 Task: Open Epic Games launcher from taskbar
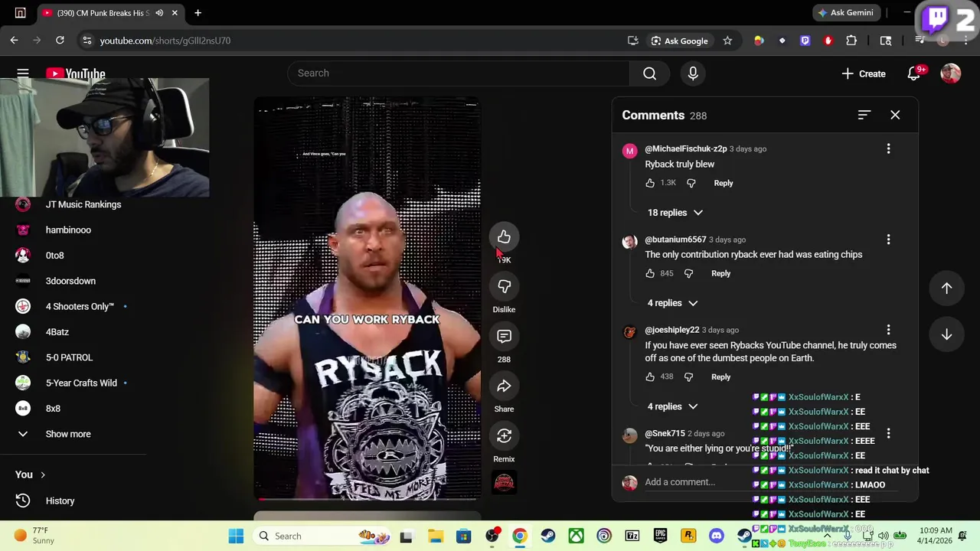[x=660, y=536]
